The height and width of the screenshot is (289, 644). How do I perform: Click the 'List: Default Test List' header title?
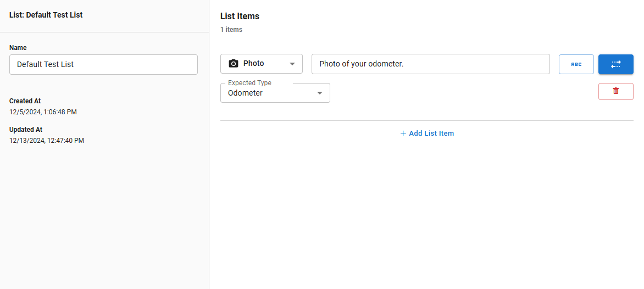pos(46,15)
